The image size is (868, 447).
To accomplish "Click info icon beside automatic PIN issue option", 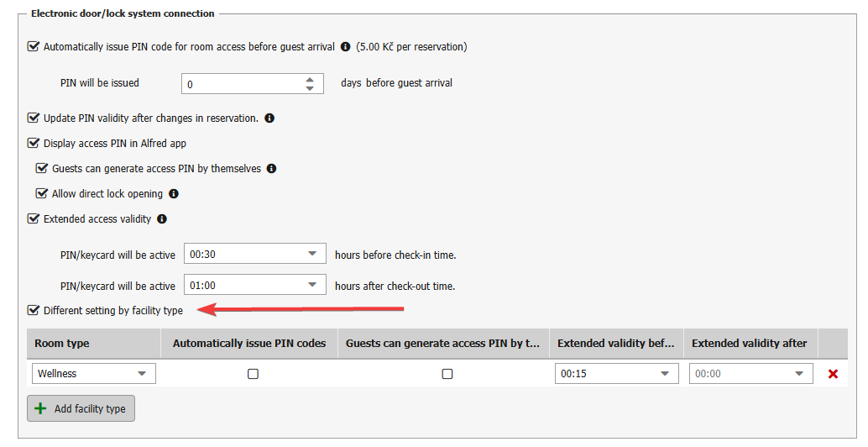I will (x=345, y=47).
